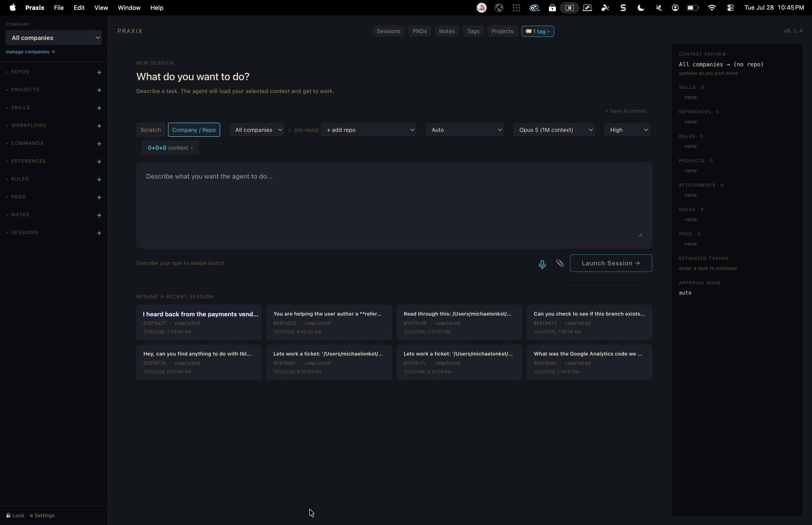Click the Do Not Disturb moon icon
The height and width of the screenshot is (525, 812).
[640, 8]
